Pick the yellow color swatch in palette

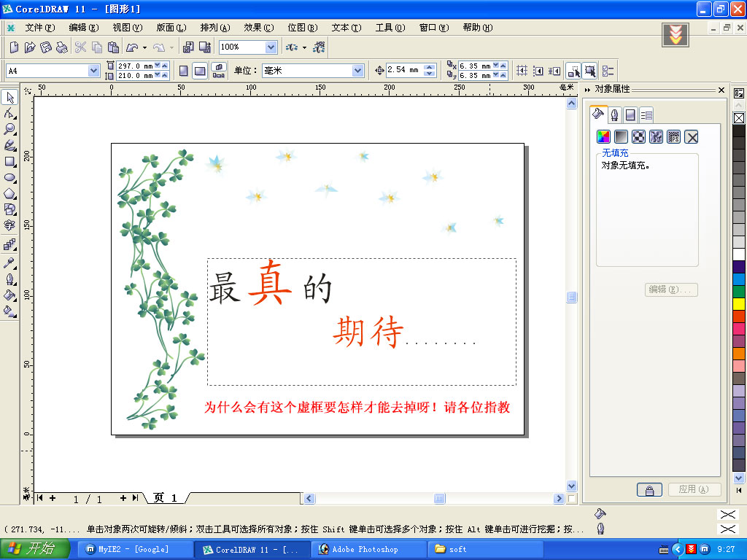[x=739, y=303]
